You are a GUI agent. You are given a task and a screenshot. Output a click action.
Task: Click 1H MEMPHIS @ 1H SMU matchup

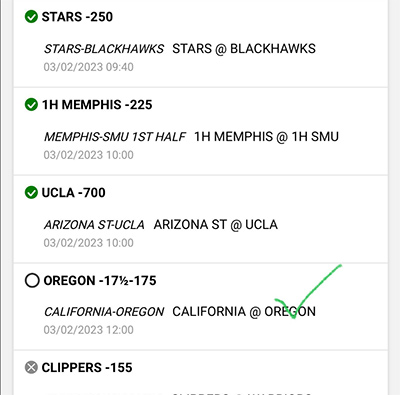click(266, 137)
